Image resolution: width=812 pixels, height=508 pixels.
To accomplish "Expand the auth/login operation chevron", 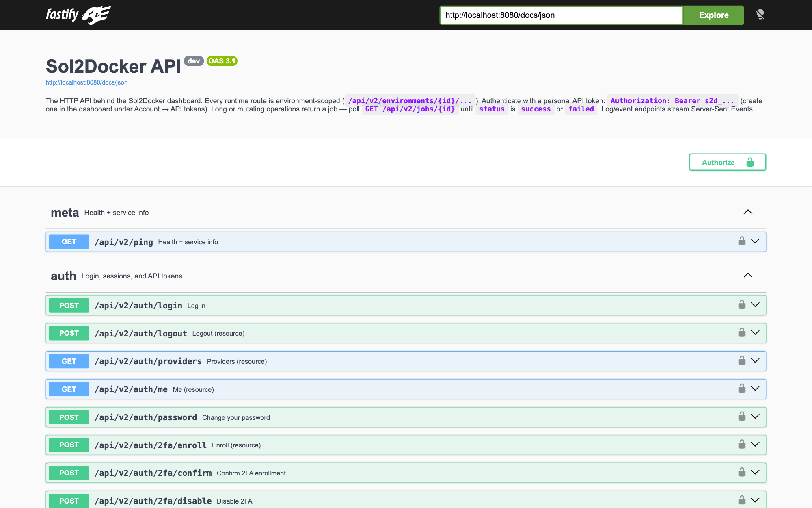I will coord(755,305).
